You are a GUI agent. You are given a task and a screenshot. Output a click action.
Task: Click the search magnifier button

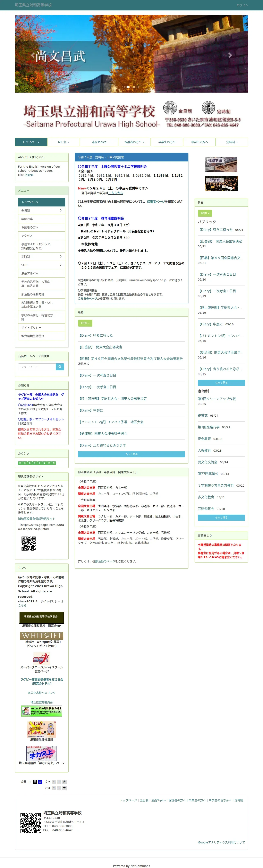tap(60, 367)
